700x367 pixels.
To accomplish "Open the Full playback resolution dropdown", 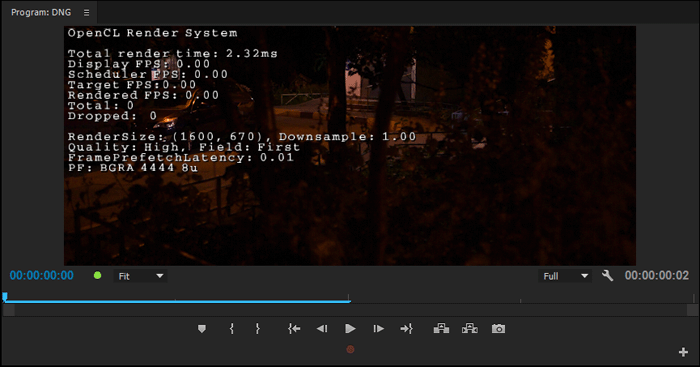I will (x=565, y=276).
